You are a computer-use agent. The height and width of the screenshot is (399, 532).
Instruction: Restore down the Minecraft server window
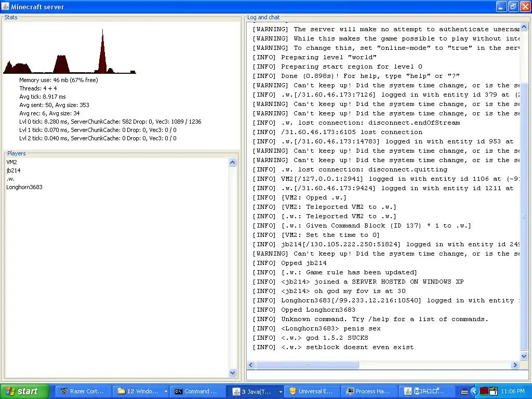513,6
